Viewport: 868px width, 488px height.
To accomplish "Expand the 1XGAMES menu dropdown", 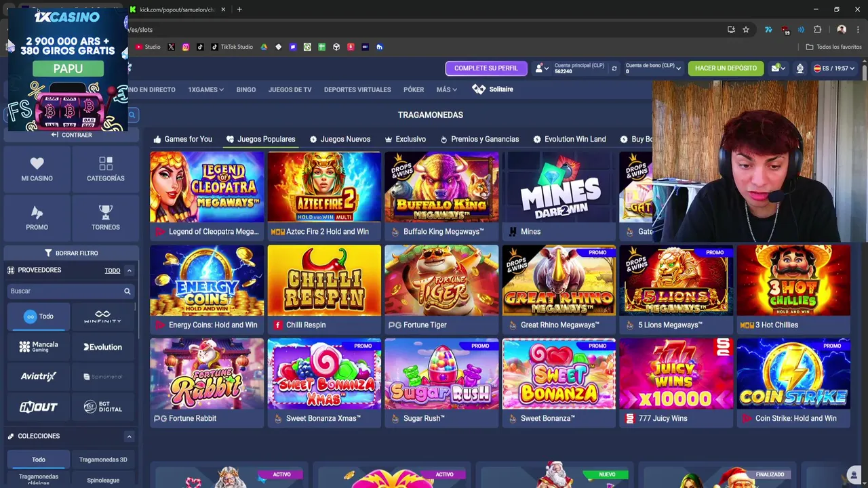I will (205, 89).
